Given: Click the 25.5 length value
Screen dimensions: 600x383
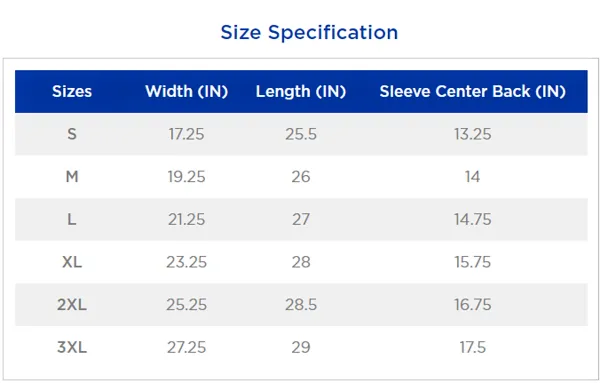Looking at the screenshot, I should pyautogui.click(x=301, y=134).
